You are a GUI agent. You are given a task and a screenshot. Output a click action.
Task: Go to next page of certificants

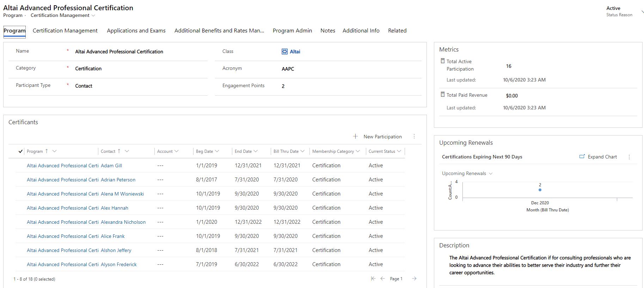[414, 279]
